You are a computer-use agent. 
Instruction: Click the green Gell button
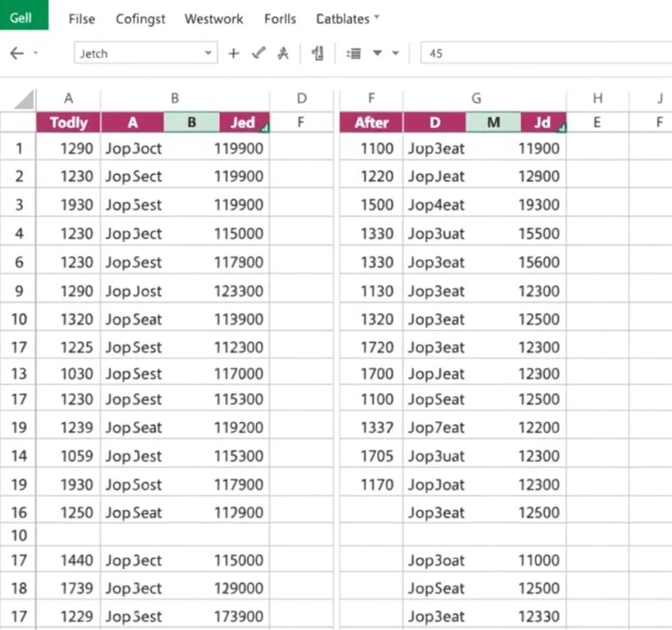[x=22, y=17]
